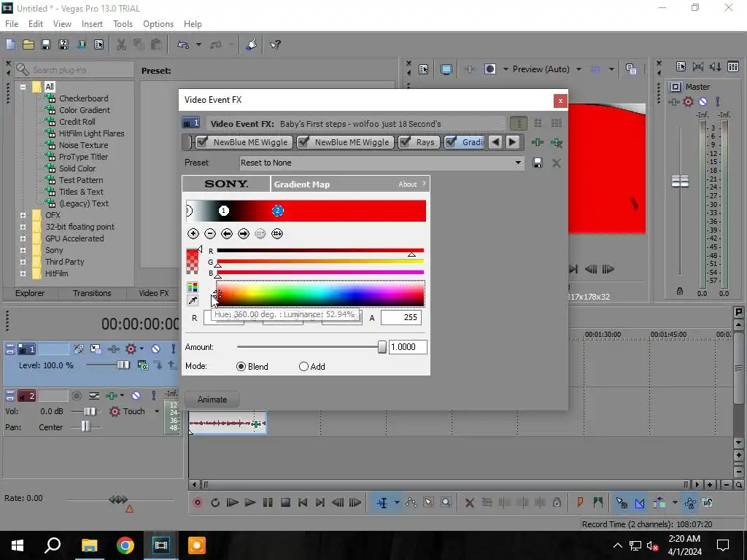The height and width of the screenshot is (560, 747).
Task: Collapse the All folder in plug-in tree
Action: [23, 87]
